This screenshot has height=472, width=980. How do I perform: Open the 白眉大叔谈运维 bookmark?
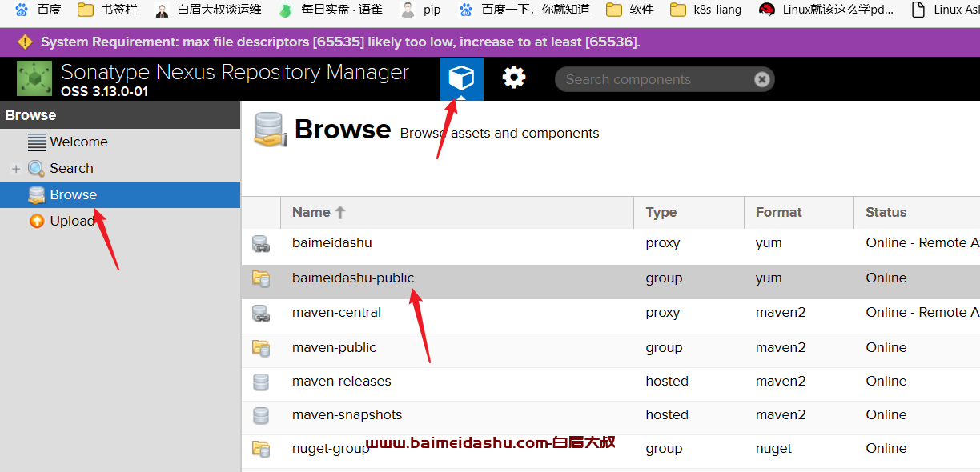point(207,10)
